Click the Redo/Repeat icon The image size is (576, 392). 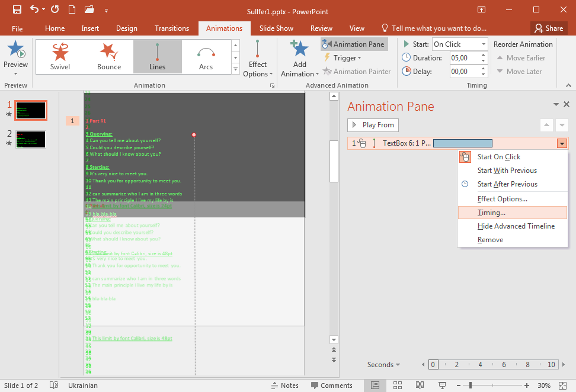(x=55, y=9)
